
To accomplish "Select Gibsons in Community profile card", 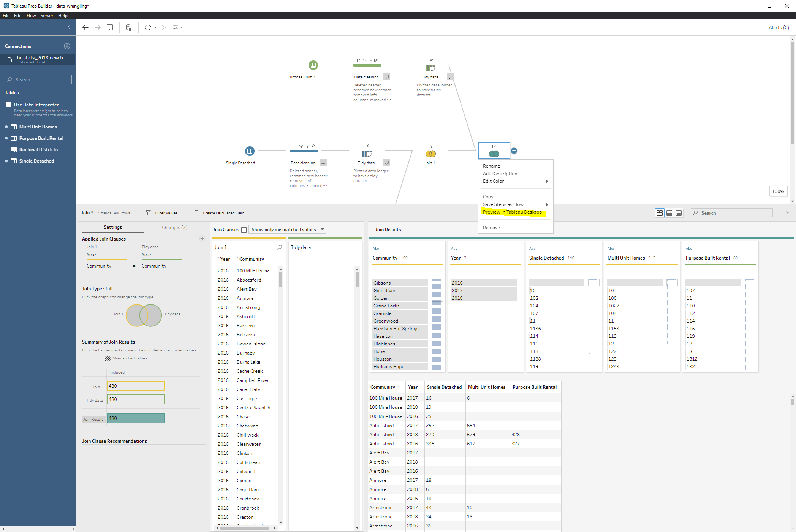I will 400,283.
